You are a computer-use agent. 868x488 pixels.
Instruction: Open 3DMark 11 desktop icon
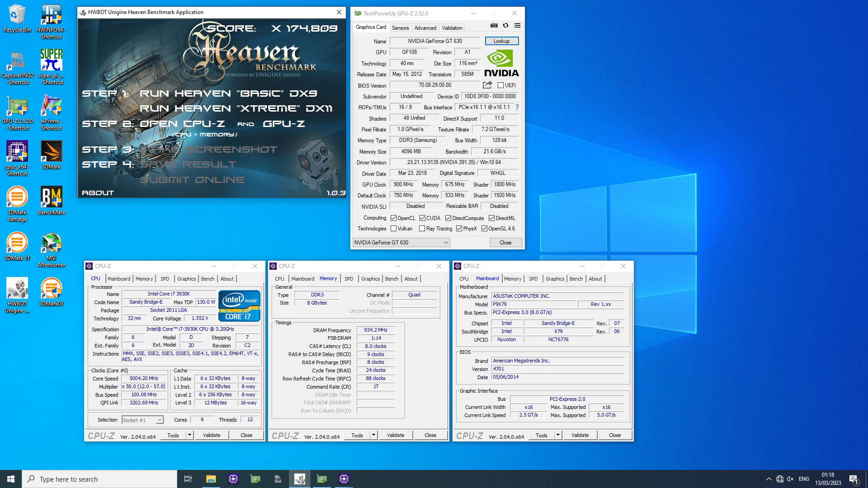(17, 246)
